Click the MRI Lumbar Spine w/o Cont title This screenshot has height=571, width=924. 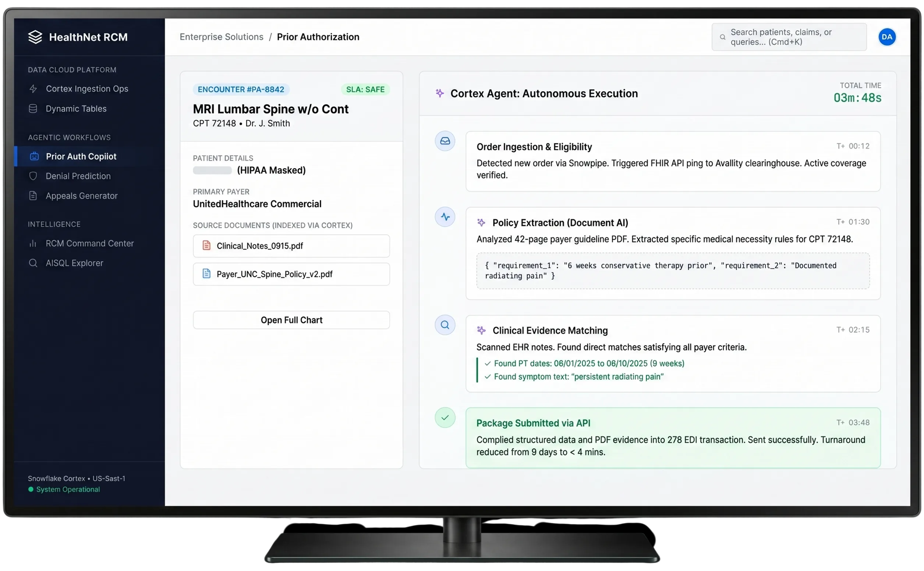tap(270, 109)
